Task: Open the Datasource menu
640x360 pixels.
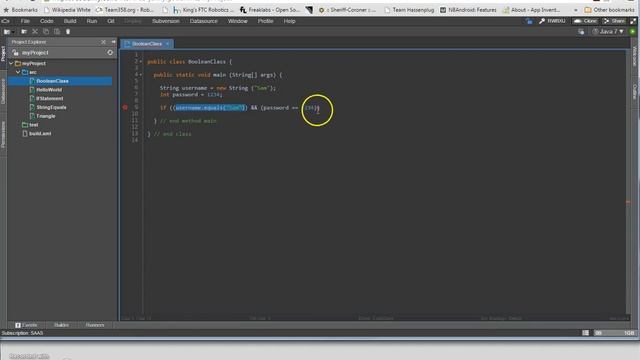Action: (204, 21)
